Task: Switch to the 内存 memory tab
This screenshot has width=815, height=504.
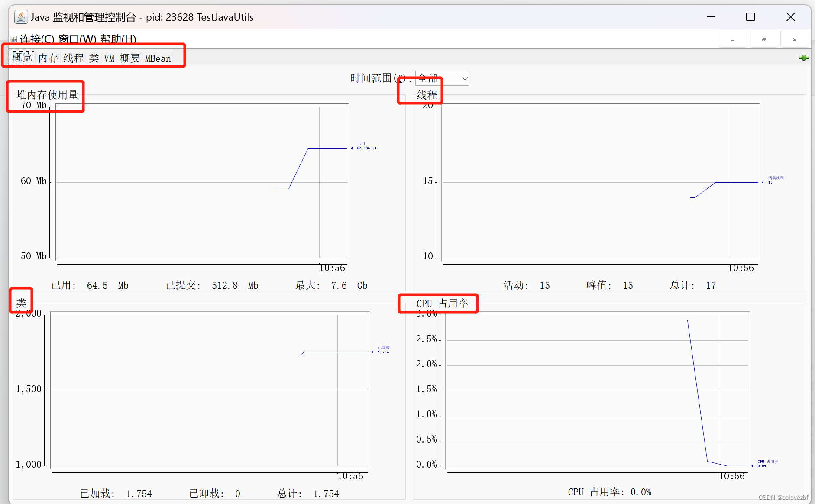Action: (x=48, y=58)
